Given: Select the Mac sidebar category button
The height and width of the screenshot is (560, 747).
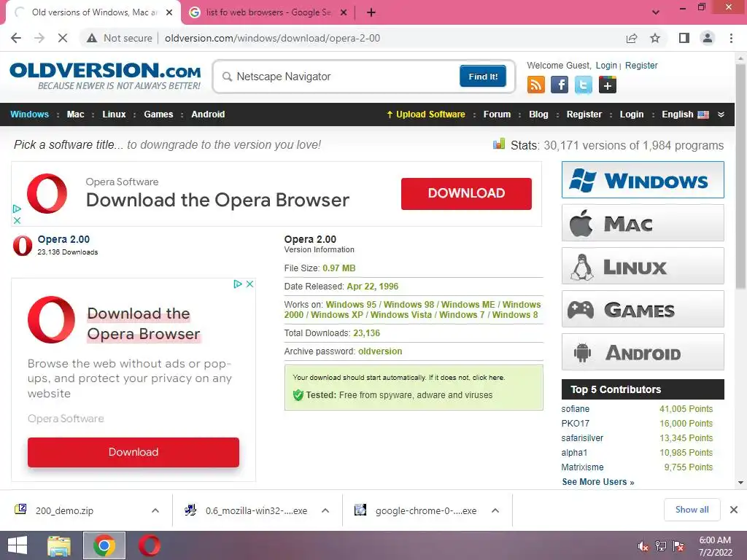Looking at the screenshot, I should point(643,223).
